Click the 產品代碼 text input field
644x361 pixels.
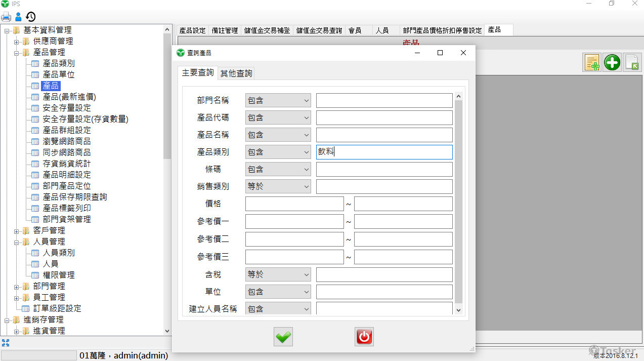coord(384,117)
